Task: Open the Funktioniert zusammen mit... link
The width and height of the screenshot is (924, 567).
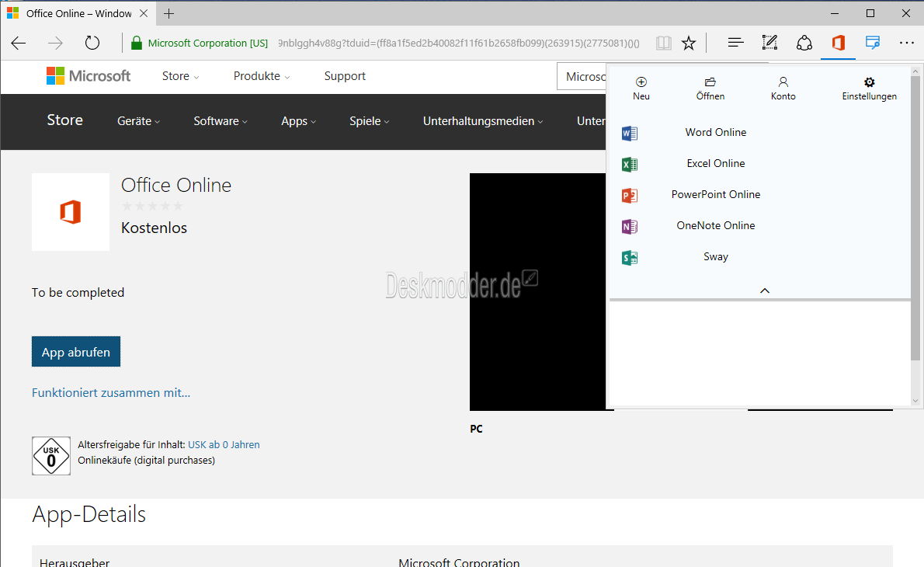Action: [111, 392]
